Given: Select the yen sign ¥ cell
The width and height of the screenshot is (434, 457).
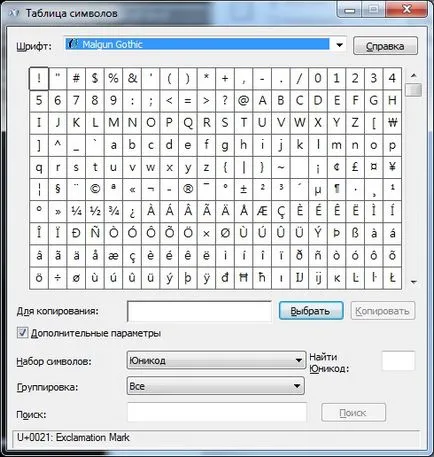Looking at the screenshot, I should click(x=392, y=167).
